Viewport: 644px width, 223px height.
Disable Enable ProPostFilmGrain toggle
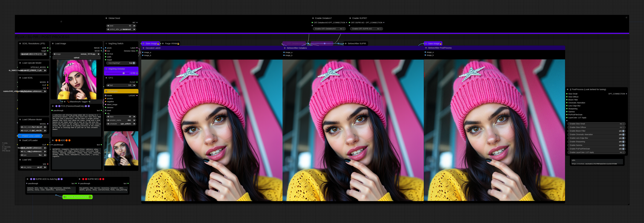pyautogui.click(x=597, y=149)
